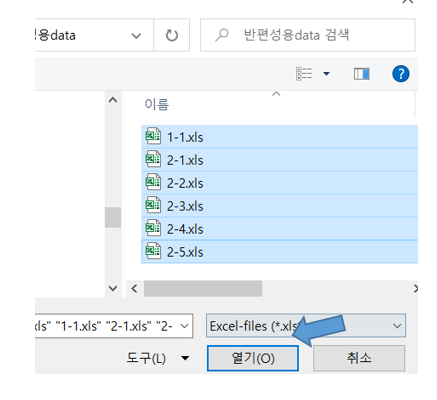Open view options dropdown arrow
This screenshot has height=400, width=437.
click(x=326, y=74)
